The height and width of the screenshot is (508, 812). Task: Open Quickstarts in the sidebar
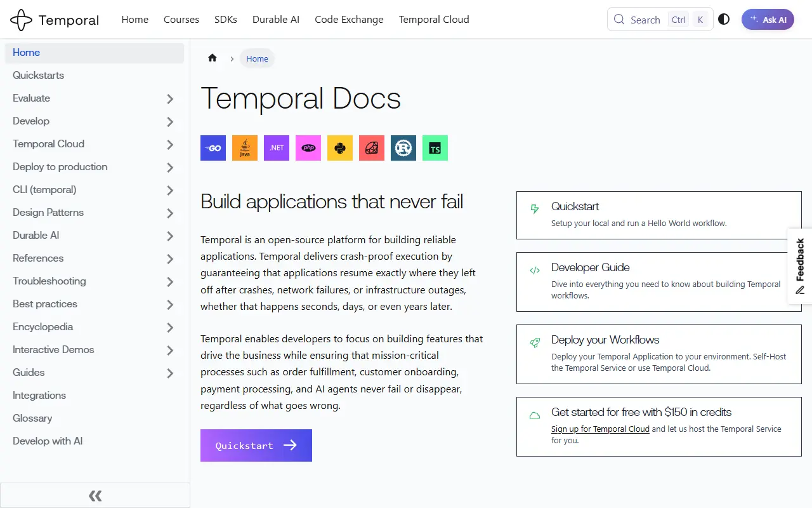point(95,75)
